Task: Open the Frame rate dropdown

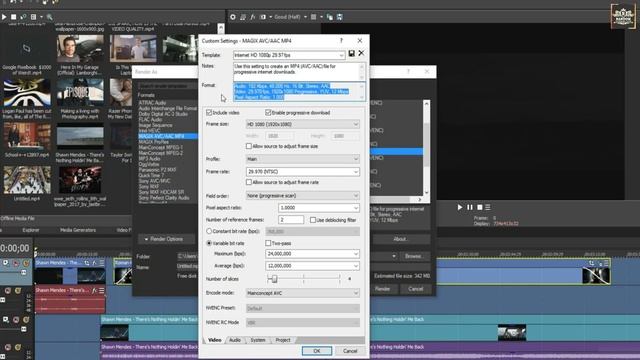Action: [302, 172]
